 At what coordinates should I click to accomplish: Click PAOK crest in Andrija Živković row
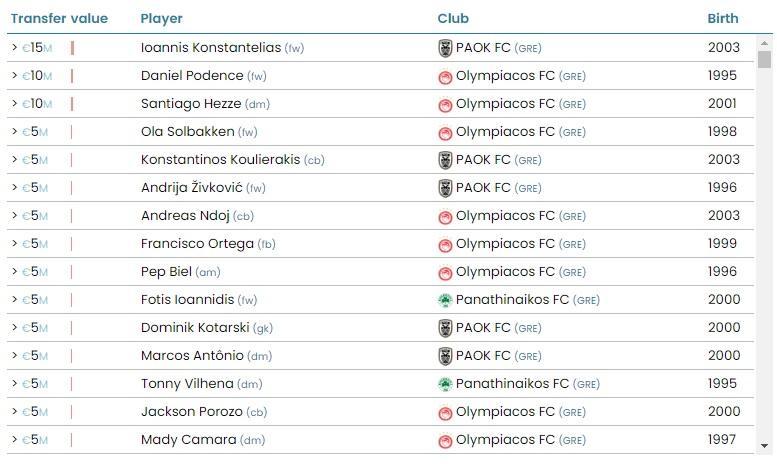(445, 188)
